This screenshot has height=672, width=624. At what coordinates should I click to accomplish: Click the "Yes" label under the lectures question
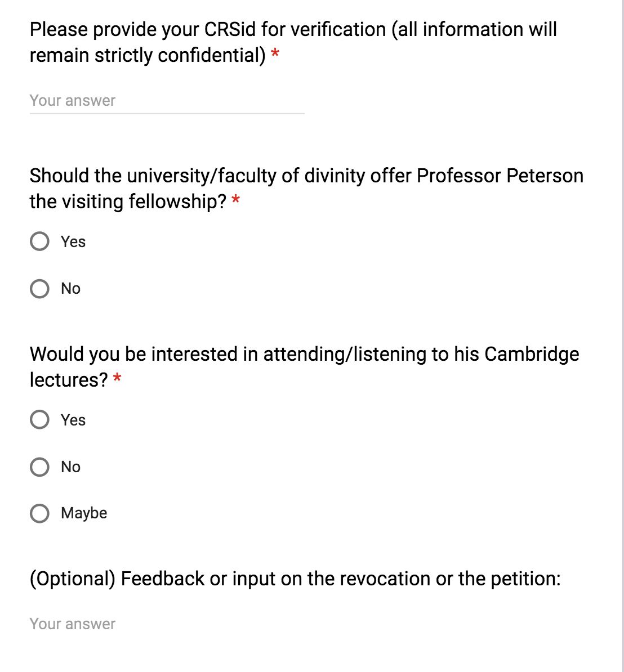pos(73,420)
